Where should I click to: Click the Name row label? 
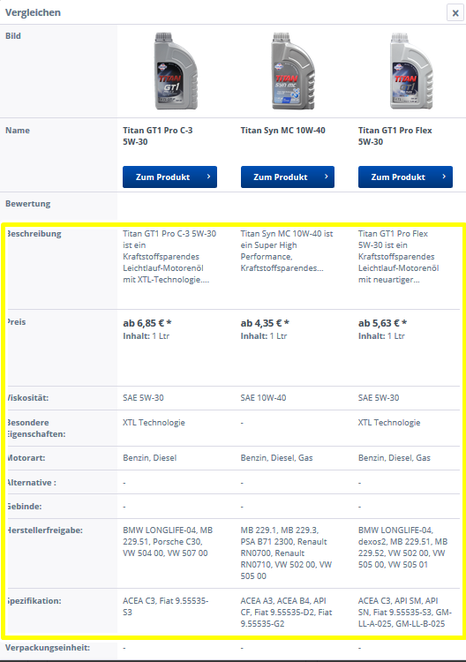click(17, 130)
